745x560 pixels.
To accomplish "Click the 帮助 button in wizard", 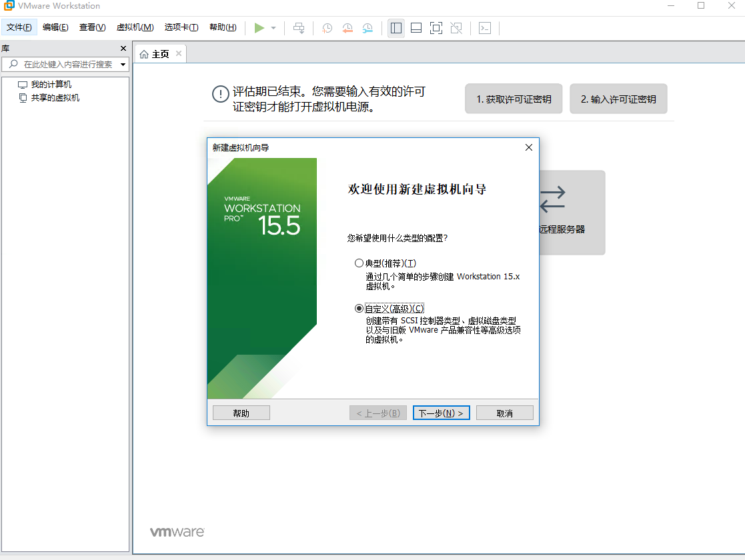I will coord(241,413).
